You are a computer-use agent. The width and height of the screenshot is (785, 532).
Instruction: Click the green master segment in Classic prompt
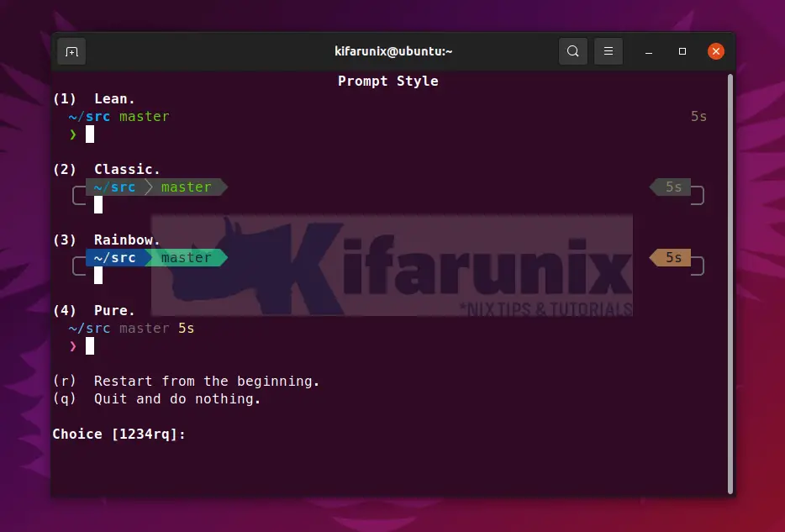[x=186, y=187]
